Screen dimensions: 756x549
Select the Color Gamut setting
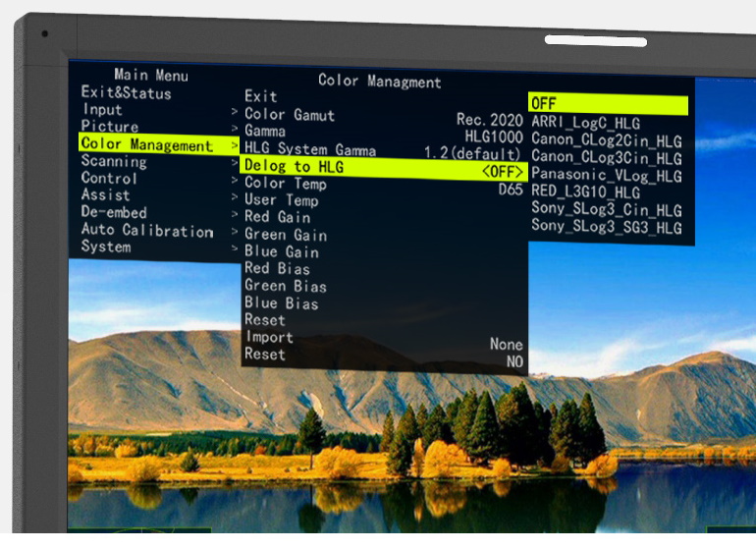[x=290, y=114]
